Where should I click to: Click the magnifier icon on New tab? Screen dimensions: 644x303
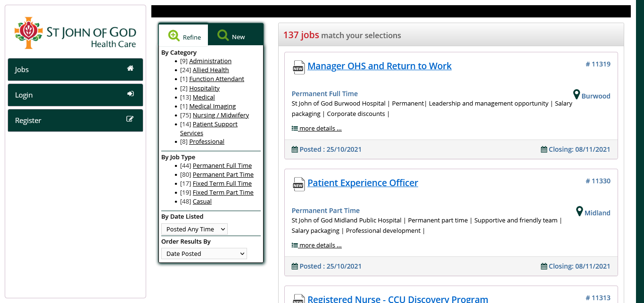223,36
